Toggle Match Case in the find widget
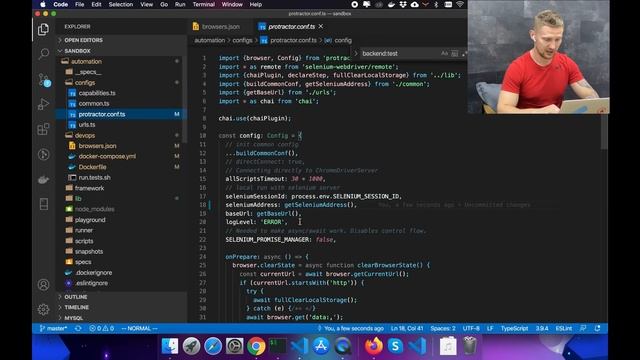This screenshot has height=360, width=640. point(444,53)
